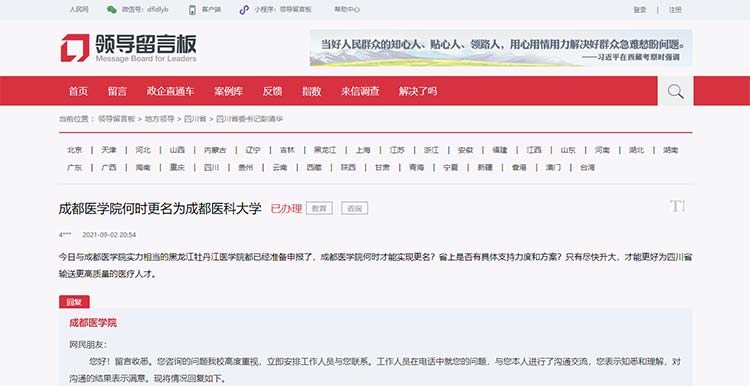Select 海南 in the province list

point(143,167)
